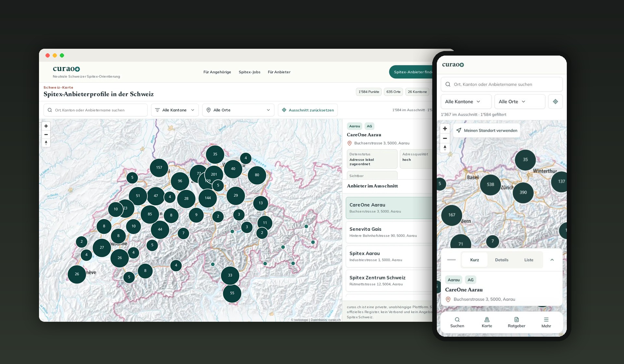This screenshot has height=364, width=624.
Task: Zoom in on the desktop map
Action: [x=46, y=126]
